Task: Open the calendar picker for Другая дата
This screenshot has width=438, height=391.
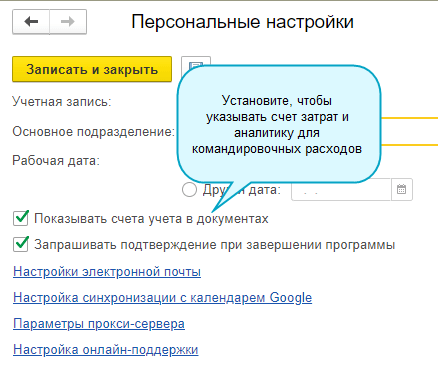Action: (x=402, y=190)
